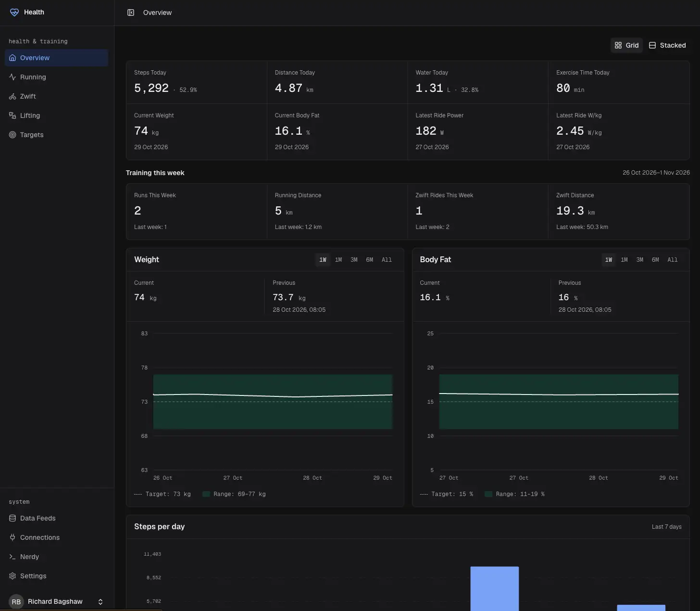Toggle the sidebar collapse icon
700x611 pixels.
131,13
